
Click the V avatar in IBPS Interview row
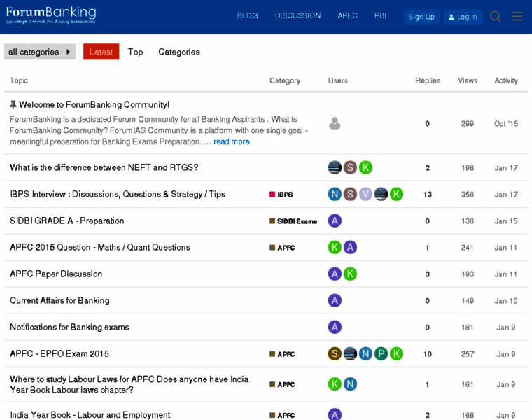365,194
